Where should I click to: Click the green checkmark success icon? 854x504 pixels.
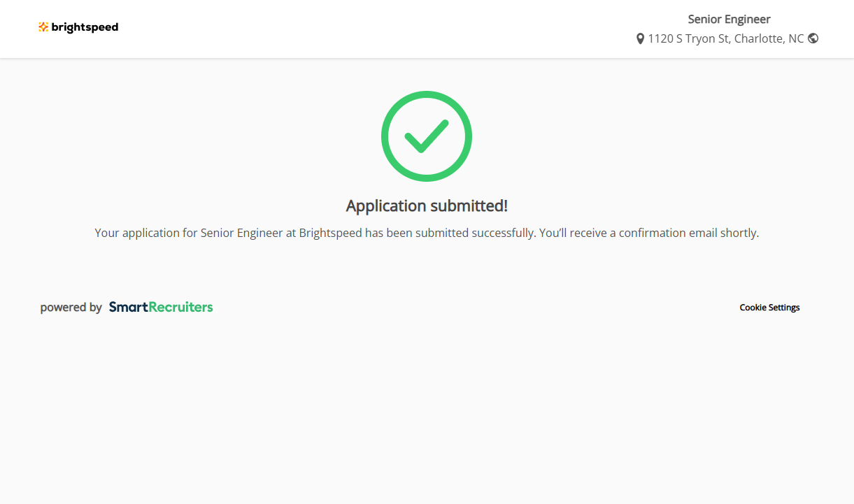pos(427,136)
